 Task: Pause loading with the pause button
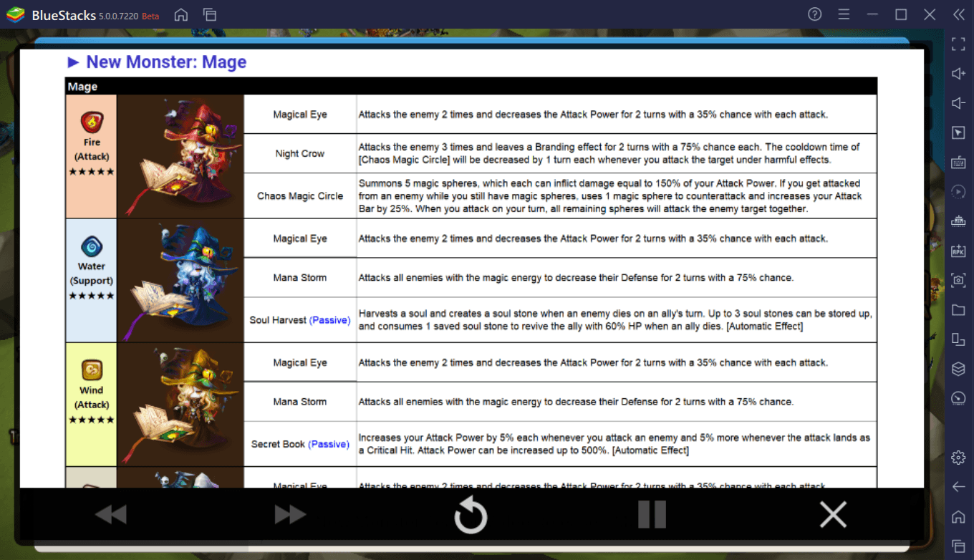pyautogui.click(x=652, y=515)
